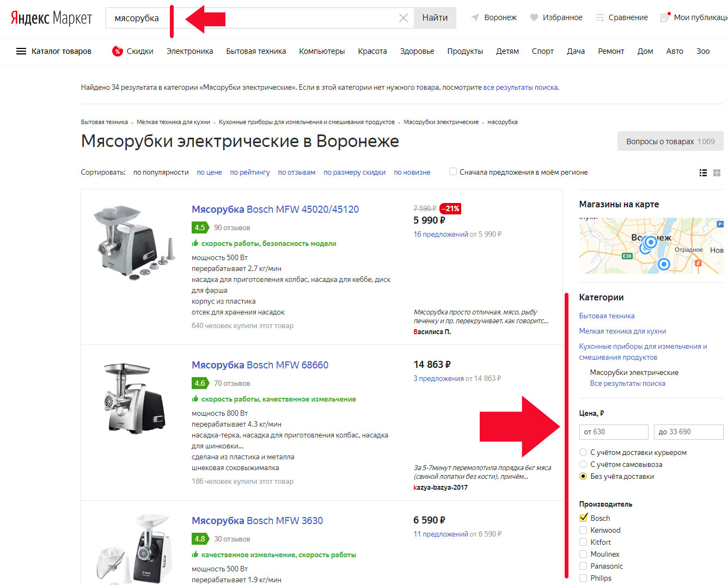Click the red Скидки percent icon
Screen dimensions: 728x585
[117, 51]
